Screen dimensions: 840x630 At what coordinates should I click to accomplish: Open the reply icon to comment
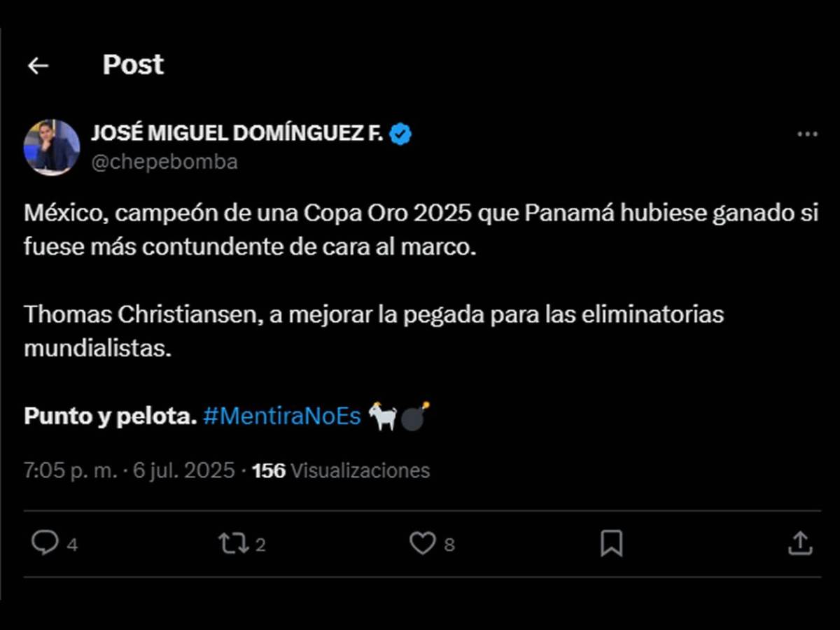click(45, 542)
